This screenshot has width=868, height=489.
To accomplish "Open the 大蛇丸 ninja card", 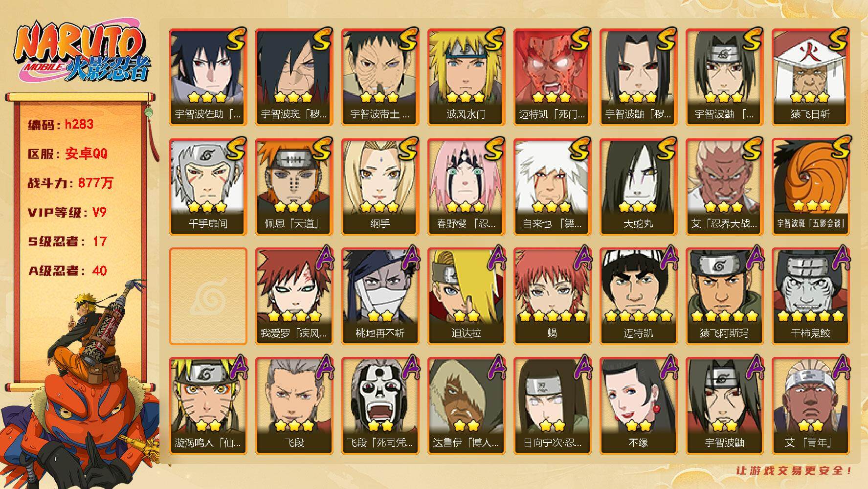I will 638,186.
